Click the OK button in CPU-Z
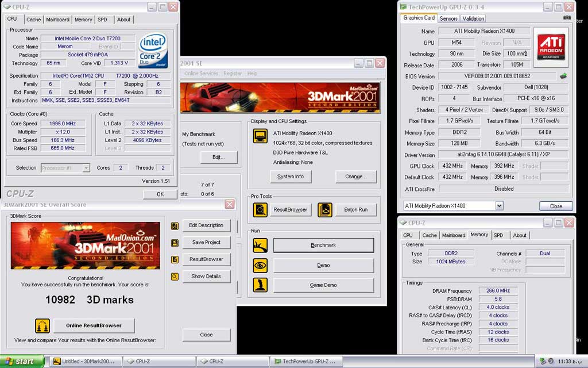 coord(160,194)
